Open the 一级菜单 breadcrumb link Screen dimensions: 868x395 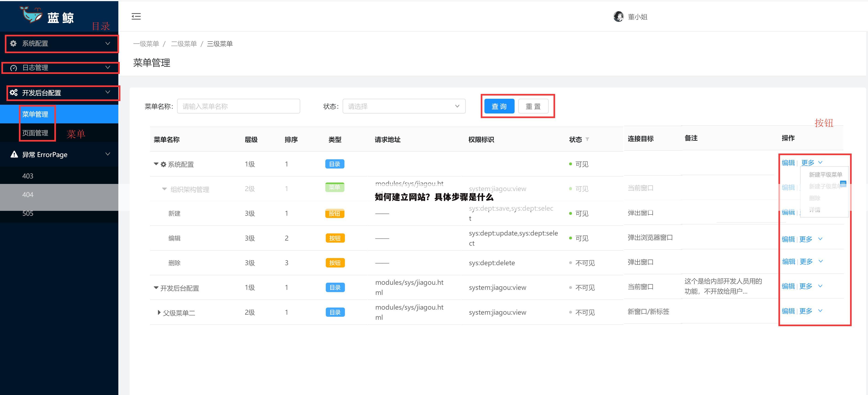tap(146, 44)
